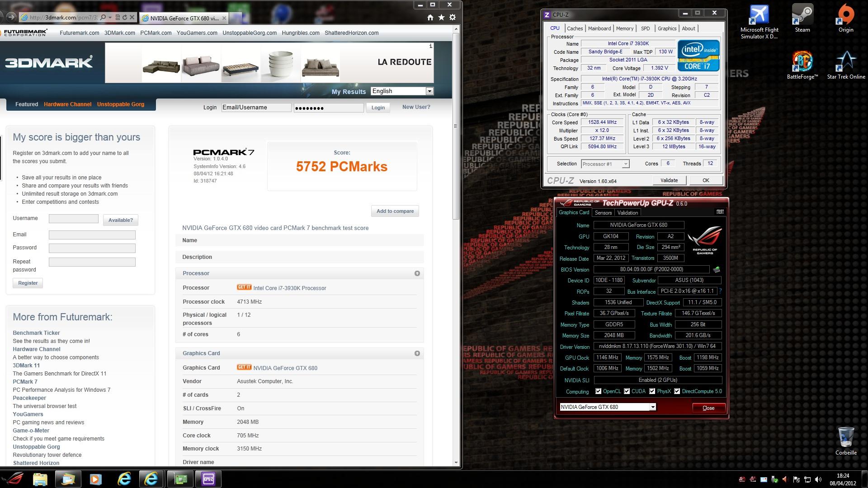The image size is (868, 488).
Task: Close the NVIDIA GeForce GTX 680 tab
Action: click(x=224, y=18)
